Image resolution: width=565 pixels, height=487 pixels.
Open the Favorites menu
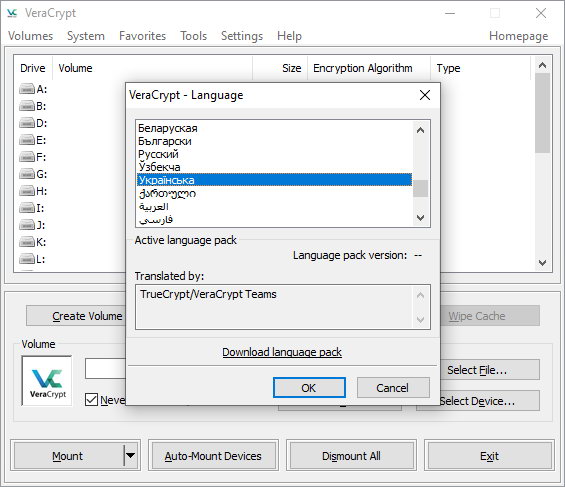pos(142,36)
